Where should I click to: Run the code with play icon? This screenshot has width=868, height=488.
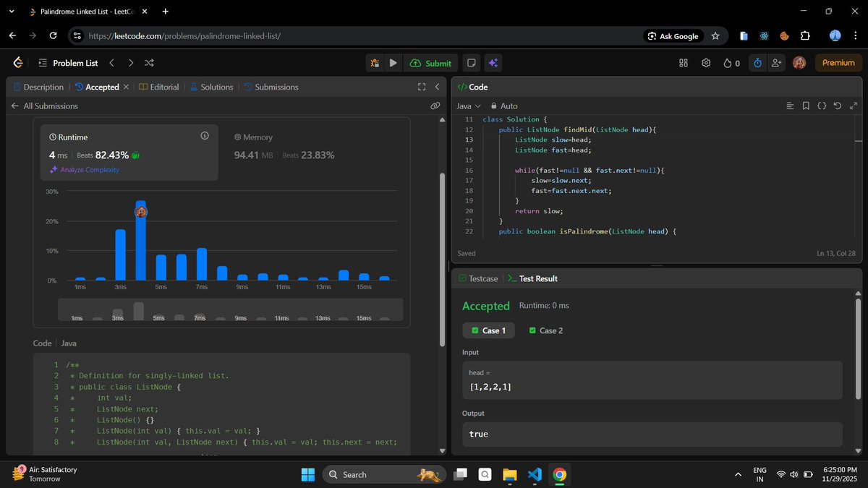[x=393, y=63]
